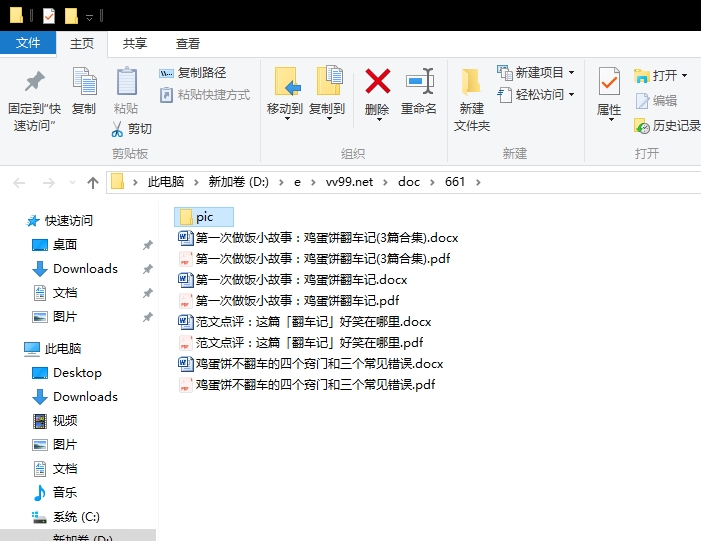Click the Edit (编辑) button
The image size is (701, 541).
tap(656, 101)
